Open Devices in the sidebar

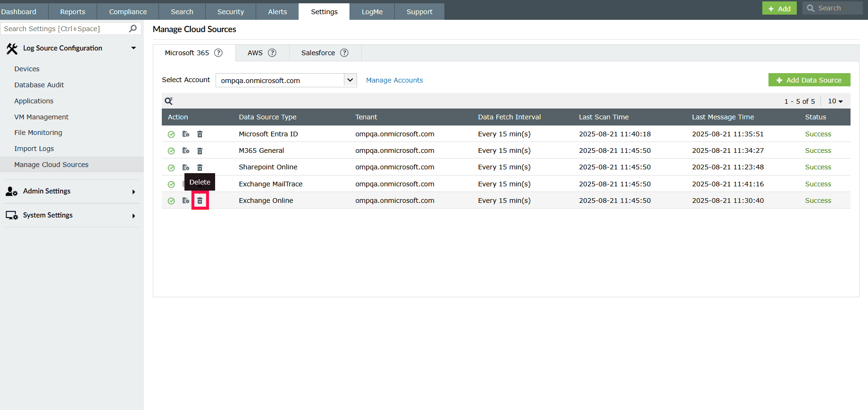pos(27,69)
